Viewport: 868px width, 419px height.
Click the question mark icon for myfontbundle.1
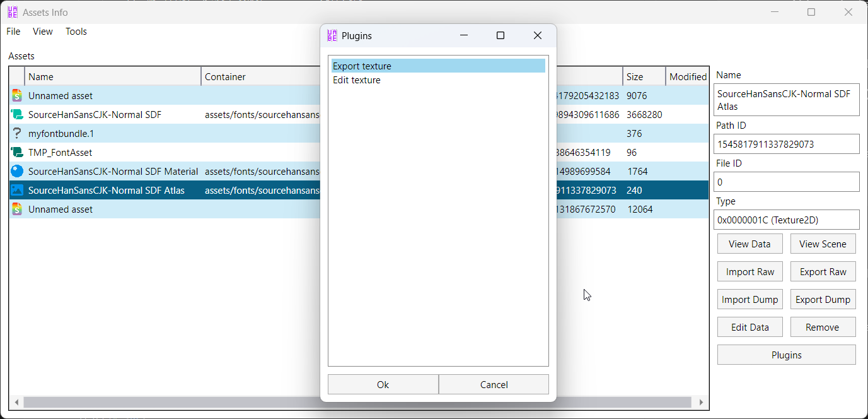point(17,134)
